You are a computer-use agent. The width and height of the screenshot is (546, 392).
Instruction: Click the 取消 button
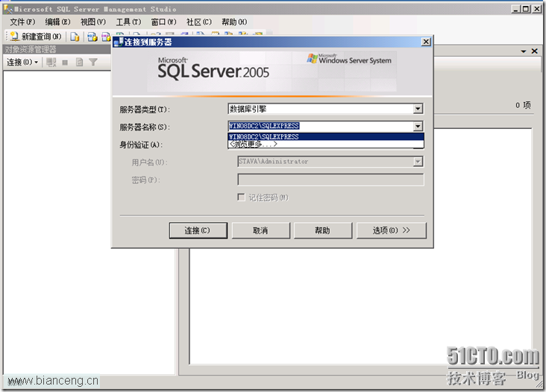[x=260, y=230]
